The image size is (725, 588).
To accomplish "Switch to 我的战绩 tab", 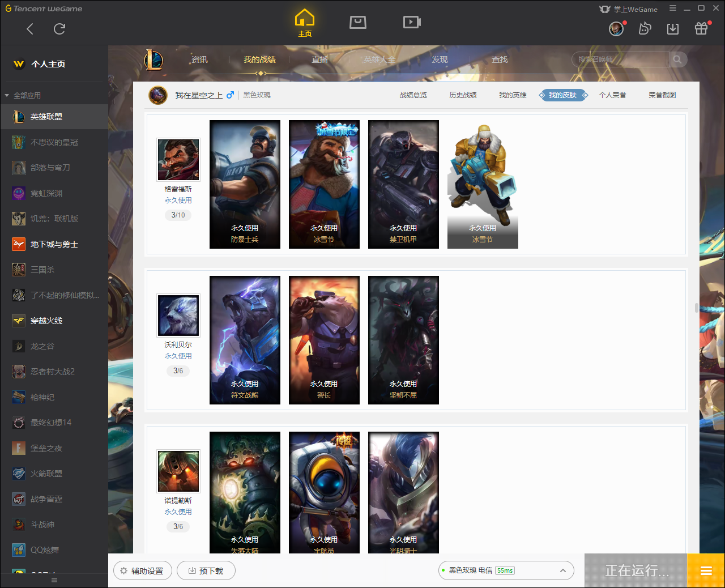I will pyautogui.click(x=259, y=59).
